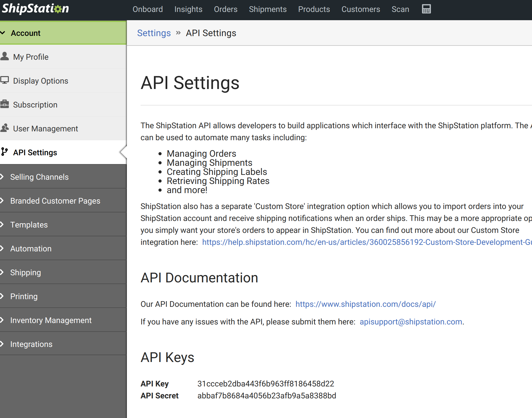Go to the Insights tab
This screenshot has height=418, width=532.
188,9
